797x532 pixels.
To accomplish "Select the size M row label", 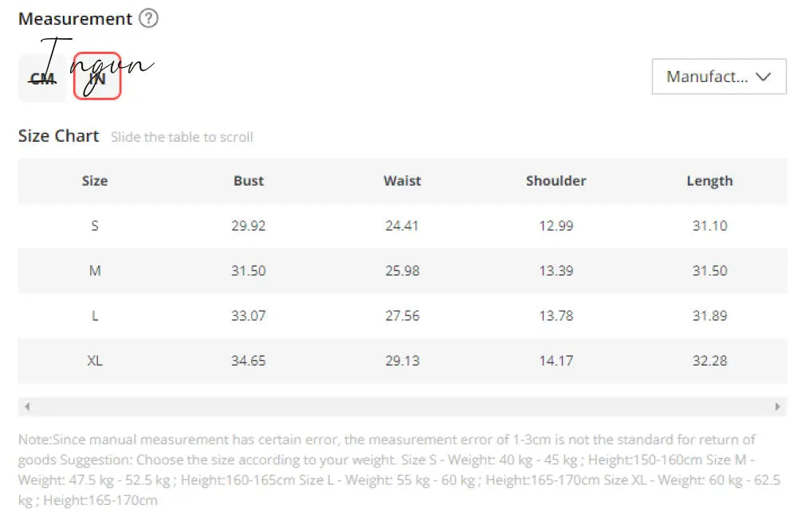I will tap(95, 271).
